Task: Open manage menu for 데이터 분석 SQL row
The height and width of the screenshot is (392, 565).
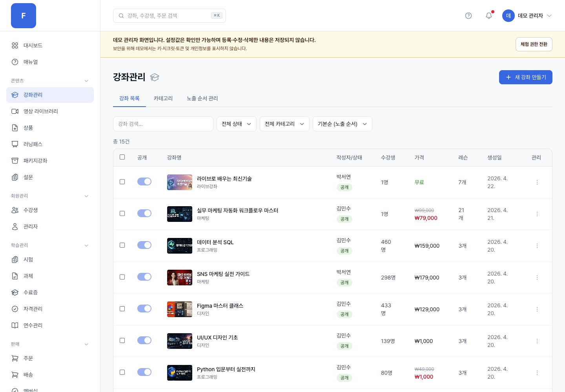Action: (537, 246)
